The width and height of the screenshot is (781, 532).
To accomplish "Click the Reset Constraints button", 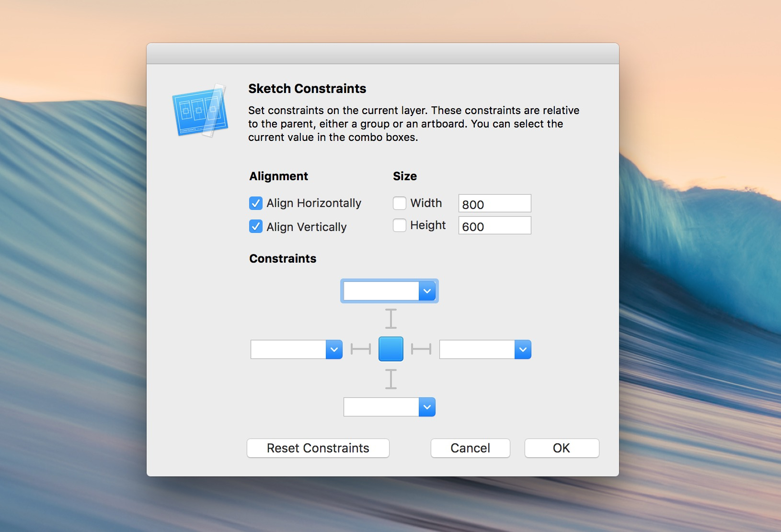I will coord(318,448).
